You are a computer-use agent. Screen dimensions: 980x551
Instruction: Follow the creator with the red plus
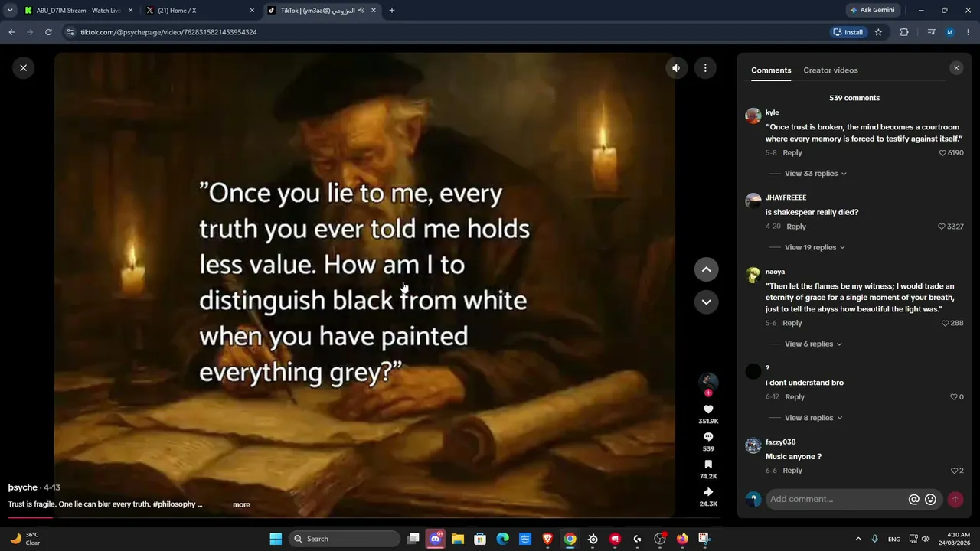pyautogui.click(x=708, y=393)
